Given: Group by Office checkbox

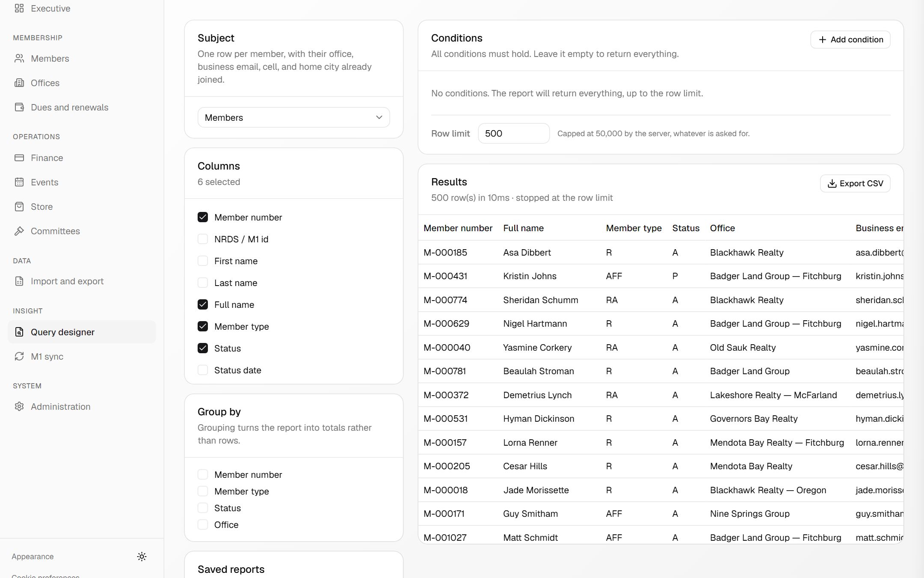Looking at the screenshot, I should click(x=203, y=524).
